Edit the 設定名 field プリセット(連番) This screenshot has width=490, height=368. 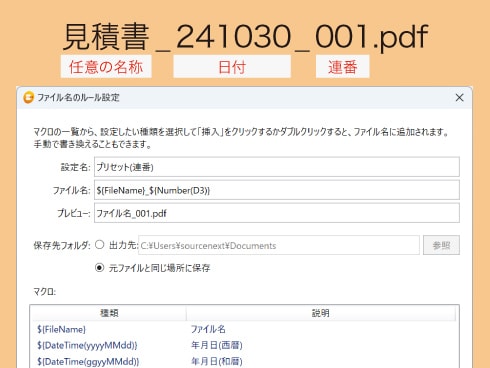pos(277,167)
